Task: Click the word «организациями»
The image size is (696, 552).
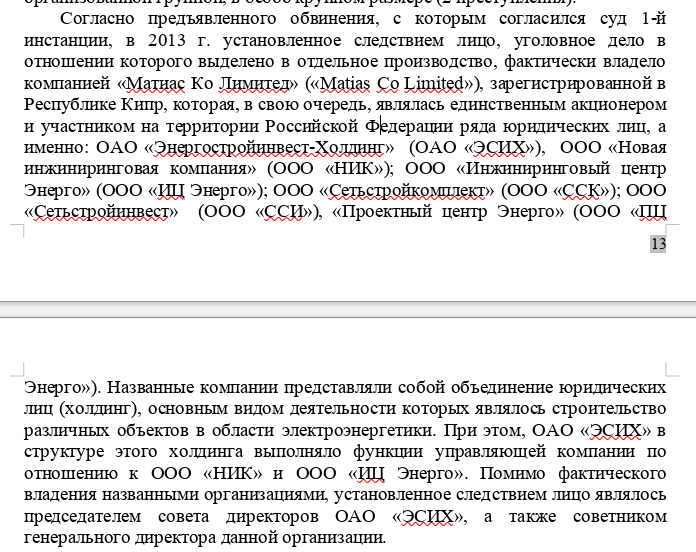Action: click(x=266, y=495)
